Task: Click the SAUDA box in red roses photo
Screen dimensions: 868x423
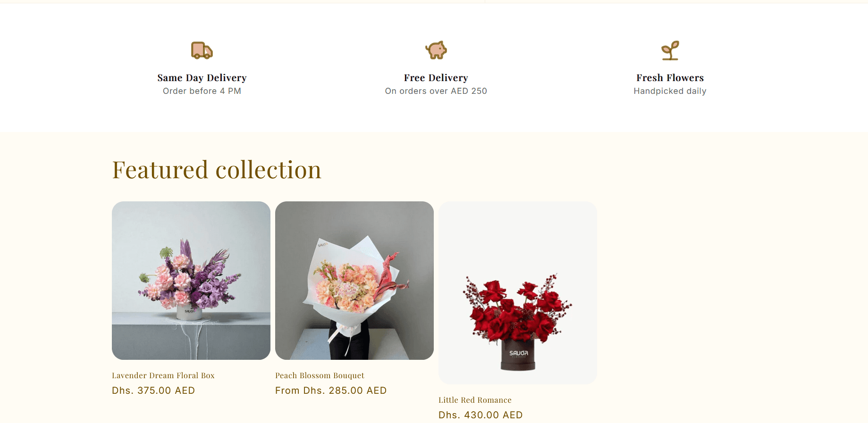Action: tap(518, 356)
